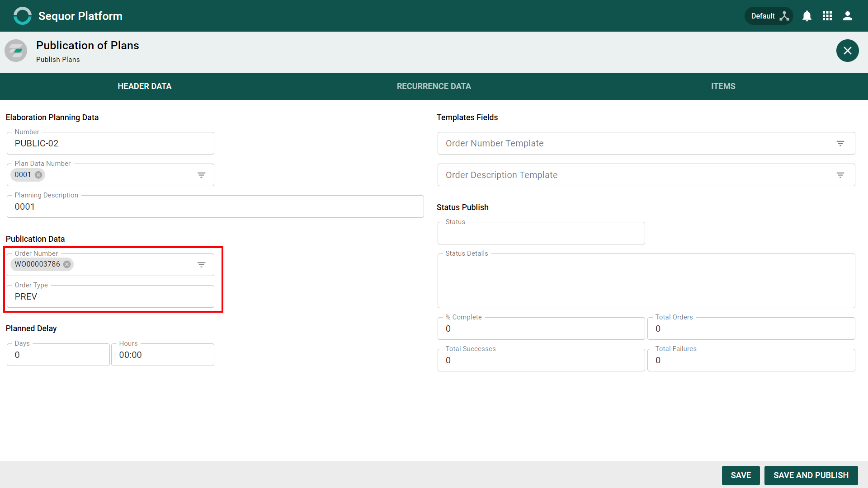Click the Total Successes field

point(541,360)
